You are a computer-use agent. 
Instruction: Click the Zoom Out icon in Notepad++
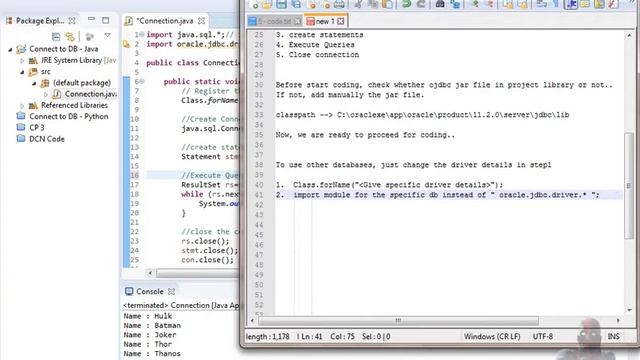coord(490,4)
